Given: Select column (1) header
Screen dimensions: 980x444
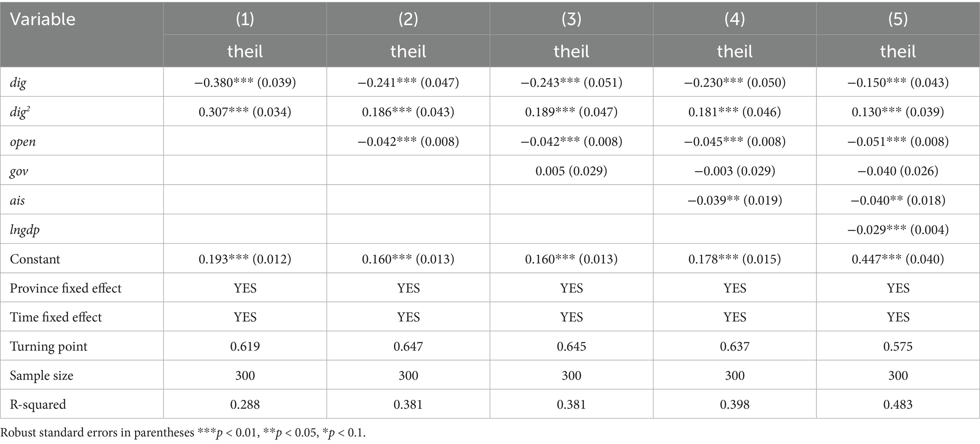Looking at the screenshot, I should [245, 19].
